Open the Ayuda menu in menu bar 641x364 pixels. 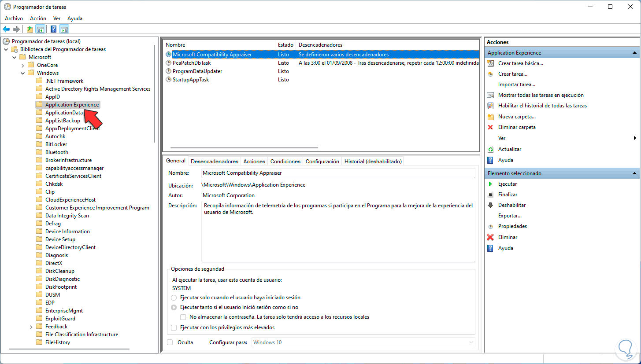click(75, 18)
